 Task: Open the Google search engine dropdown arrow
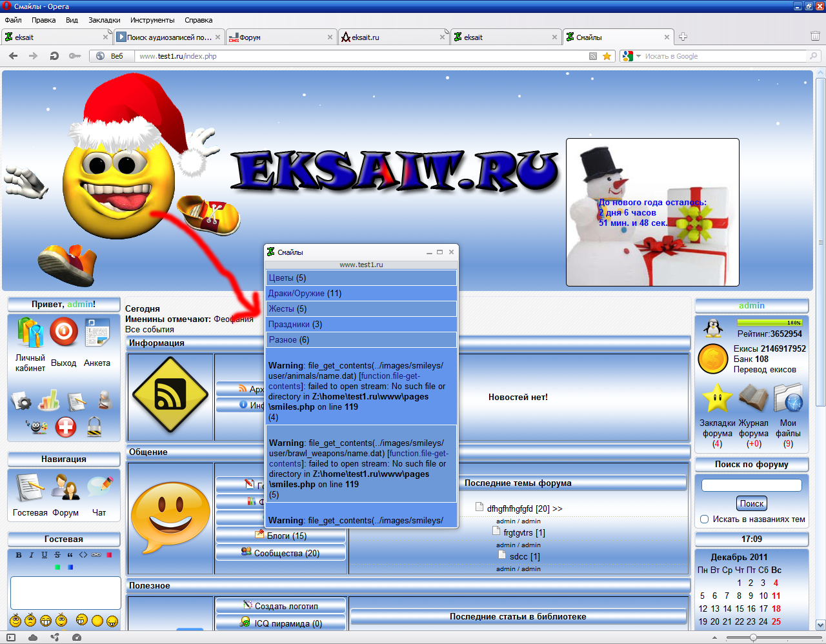[x=638, y=56]
